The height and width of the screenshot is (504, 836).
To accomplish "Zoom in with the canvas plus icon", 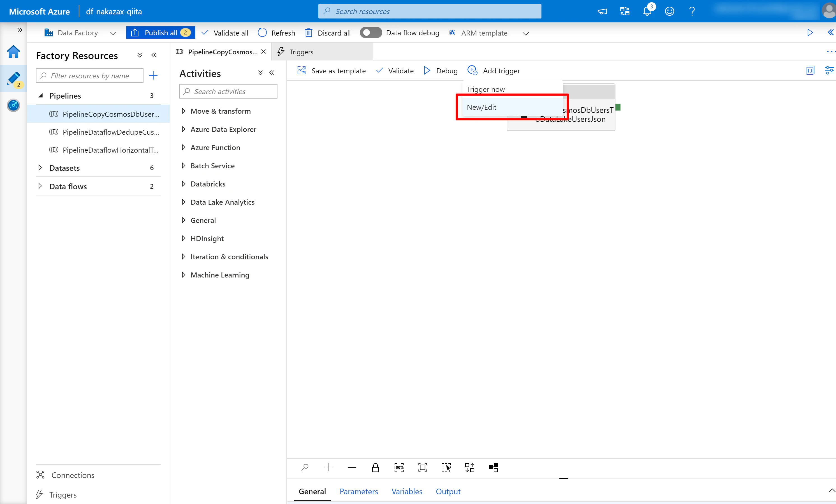I will click(x=328, y=468).
